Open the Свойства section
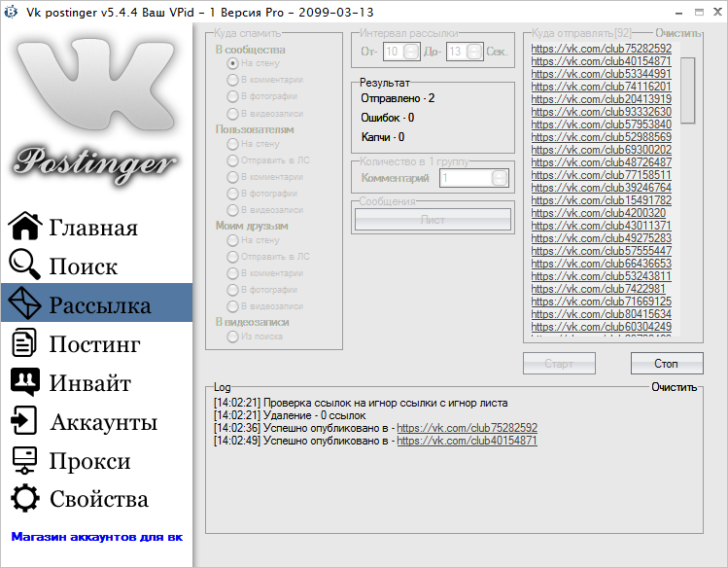 (x=96, y=498)
